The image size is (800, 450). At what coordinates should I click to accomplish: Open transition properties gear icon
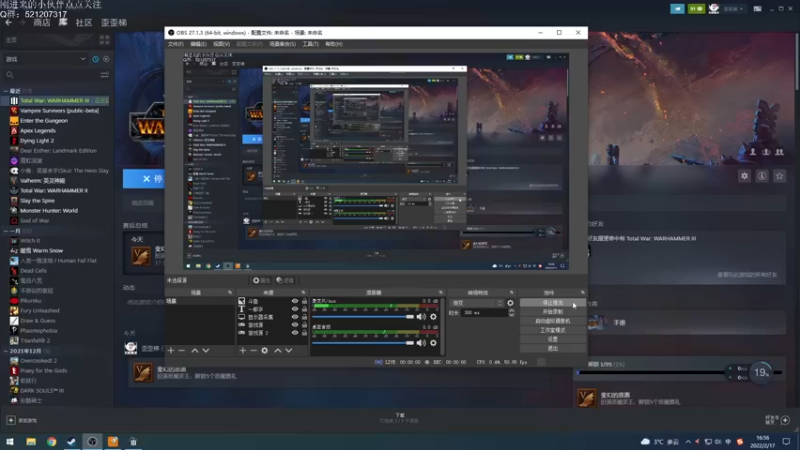(x=510, y=303)
